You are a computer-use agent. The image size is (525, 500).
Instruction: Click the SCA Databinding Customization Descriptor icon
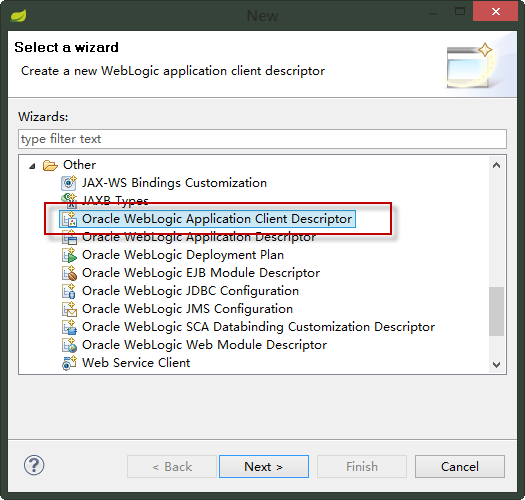69,327
